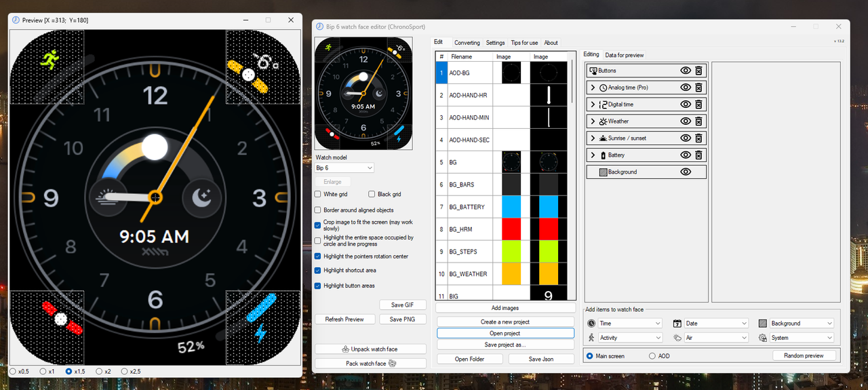Click the calendar icon beside Date dropdown
The width and height of the screenshot is (868, 390).
677,324
